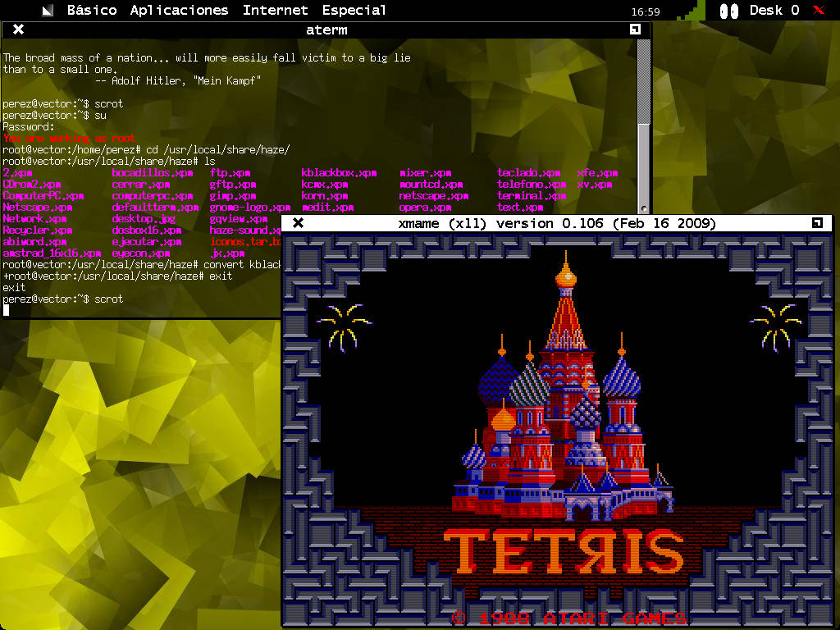The width and height of the screenshot is (840, 630).
Task: Click the pager icon beside Desk 0
Action: pyautogui.click(x=728, y=11)
